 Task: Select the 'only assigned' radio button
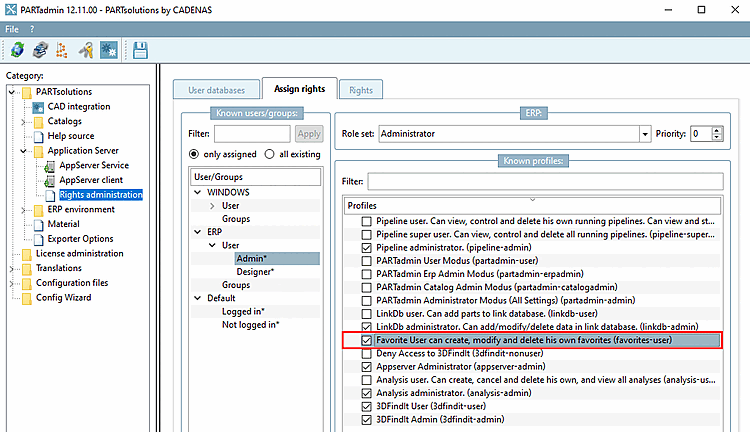click(x=194, y=154)
